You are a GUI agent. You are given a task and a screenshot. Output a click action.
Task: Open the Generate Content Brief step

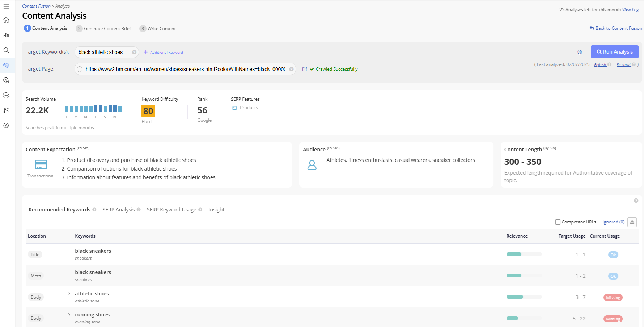click(x=103, y=29)
